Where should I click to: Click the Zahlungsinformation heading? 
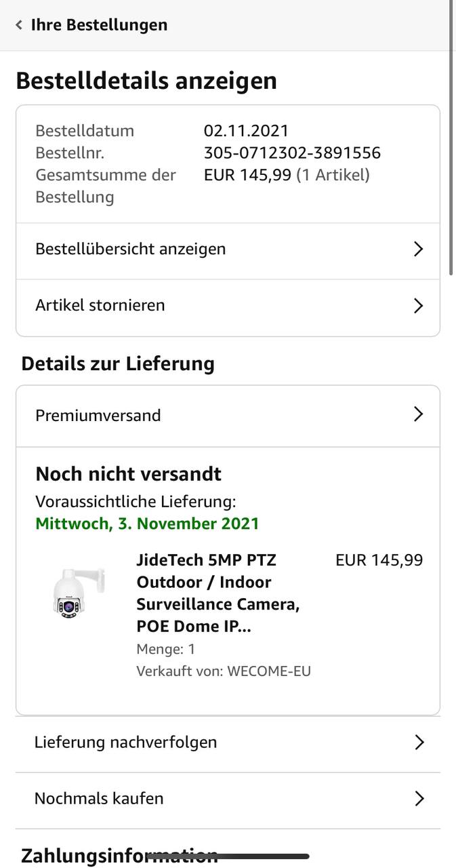[x=119, y=854]
